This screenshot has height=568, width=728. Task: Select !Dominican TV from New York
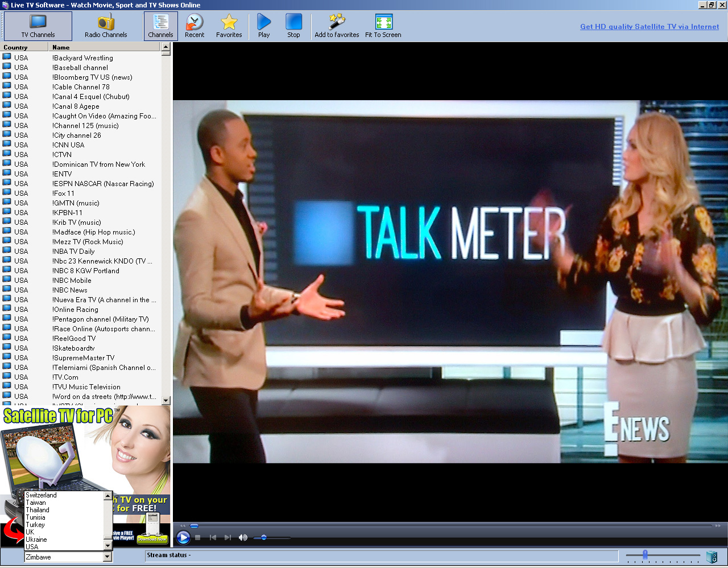point(98,164)
